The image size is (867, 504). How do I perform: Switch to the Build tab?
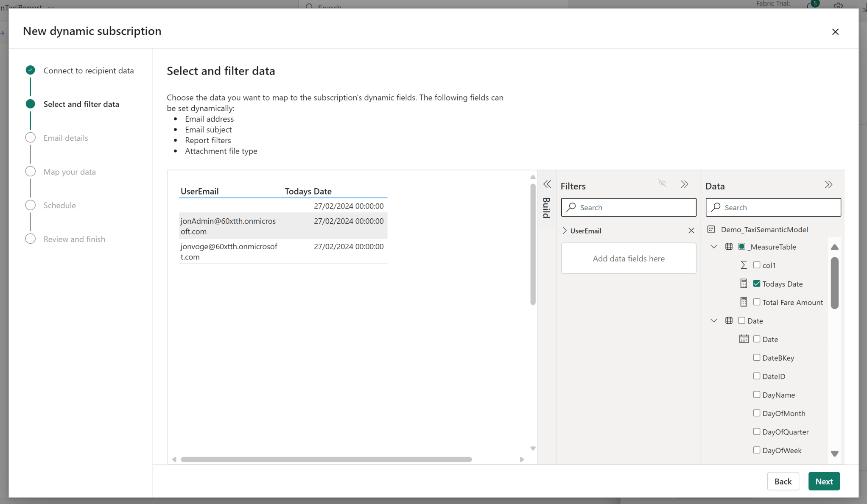pyautogui.click(x=546, y=209)
